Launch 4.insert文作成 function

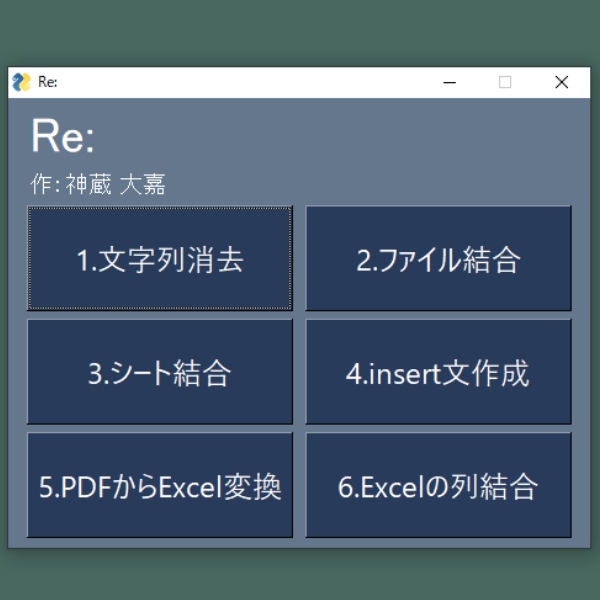(438, 372)
